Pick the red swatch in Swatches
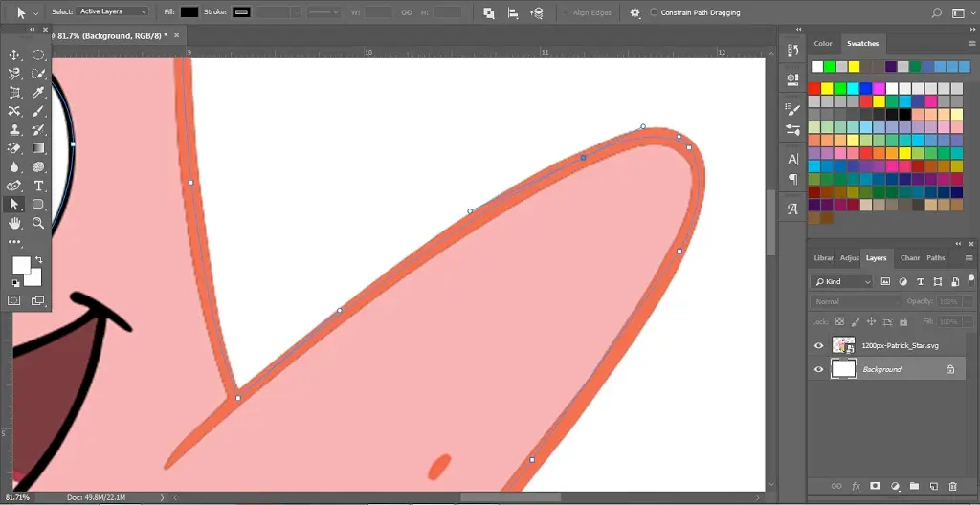Screen dimensions: 980x505 (814, 89)
